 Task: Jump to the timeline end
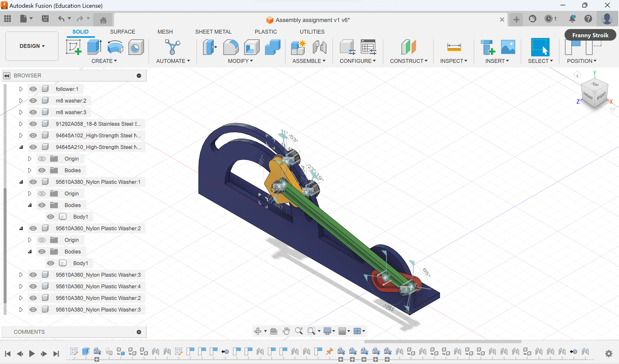pos(56,353)
